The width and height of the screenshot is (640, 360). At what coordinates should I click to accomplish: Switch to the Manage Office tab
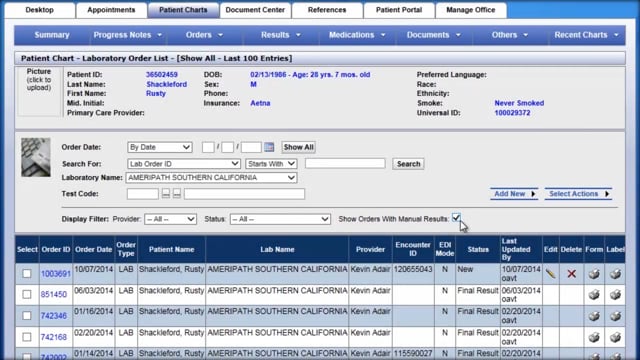coord(471,10)
